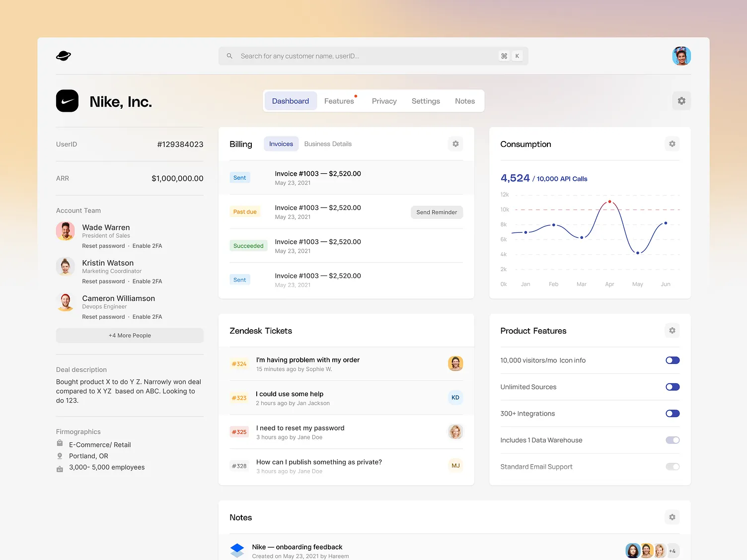
Task: Click the June data point on chart
Action: 666,223
